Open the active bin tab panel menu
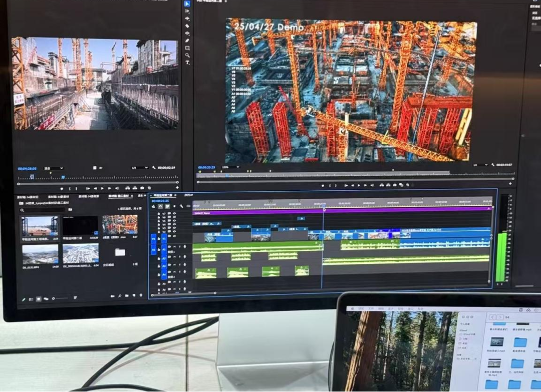Image resolution: width=541 pixels, height=392 pixels. click(x=132, y=196)
